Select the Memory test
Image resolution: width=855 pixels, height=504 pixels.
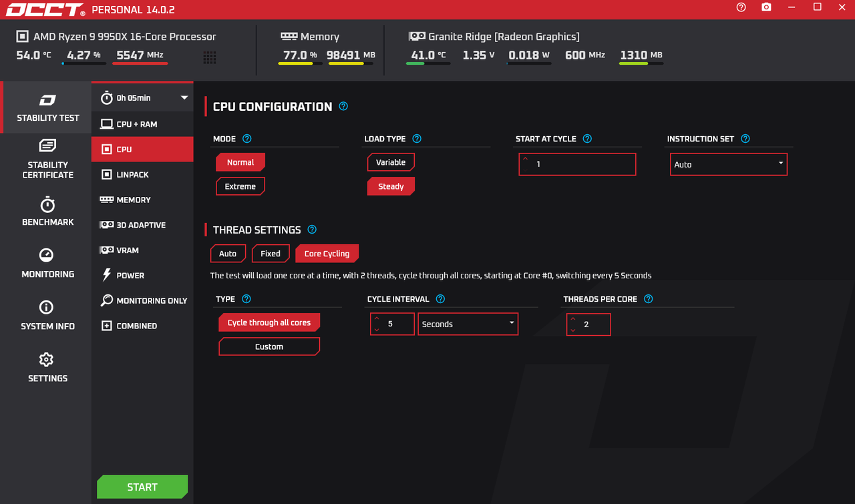(x=142, y=200)
